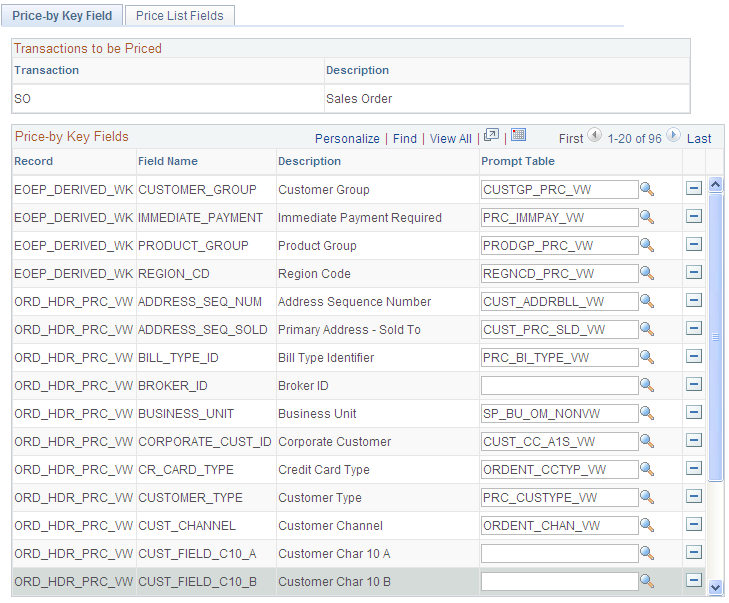Image resolution: width=729 pixels, height=603 pixels.
Task: Switch to Price List Fields tab
Action: pos(179,15)
